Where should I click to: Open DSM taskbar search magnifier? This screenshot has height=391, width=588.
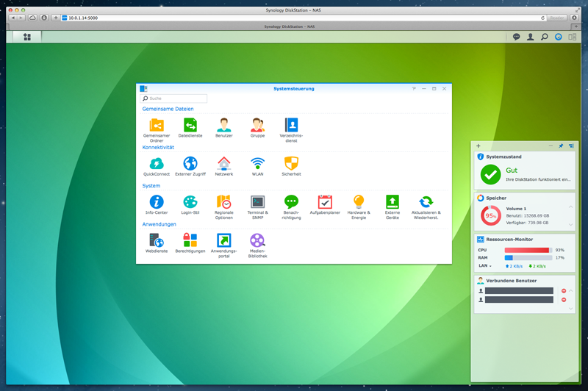(544, 37)
